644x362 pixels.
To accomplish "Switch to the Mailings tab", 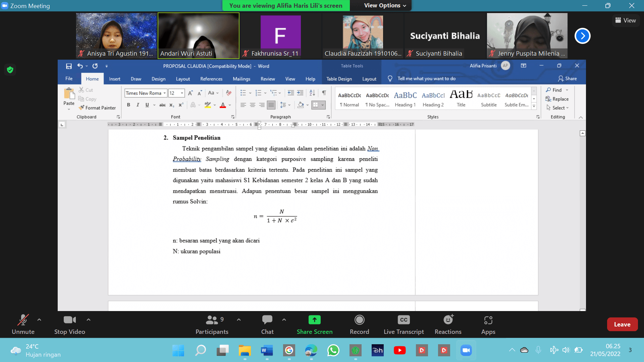I will [241, 79].
